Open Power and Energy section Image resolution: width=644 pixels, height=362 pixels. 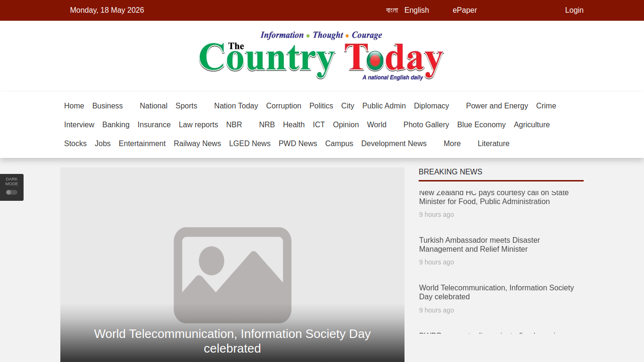coord(497,106)
